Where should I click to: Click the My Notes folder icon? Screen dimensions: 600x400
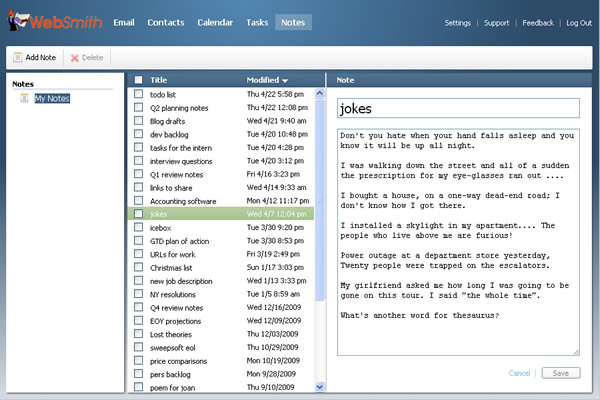[x=24, y=98]
